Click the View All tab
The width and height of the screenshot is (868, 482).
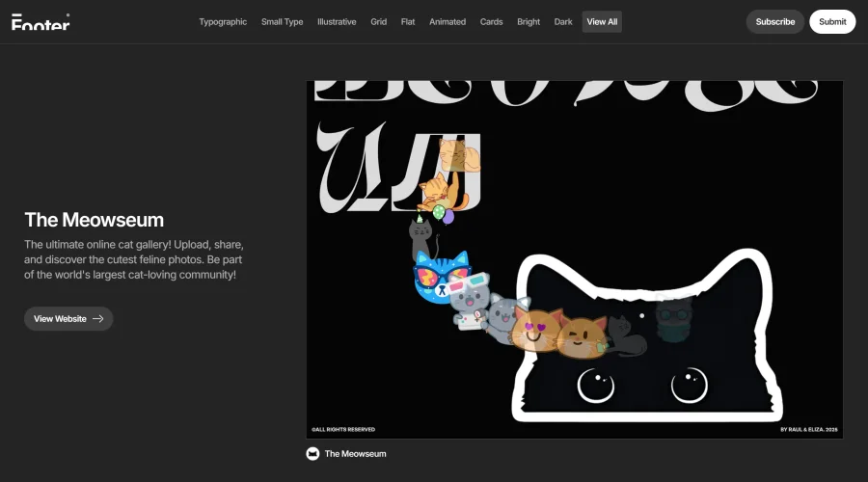click(x=602, y=21)
